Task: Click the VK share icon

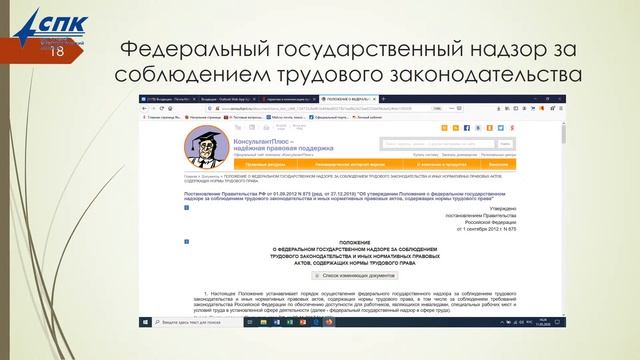Action: click(478, 128)
